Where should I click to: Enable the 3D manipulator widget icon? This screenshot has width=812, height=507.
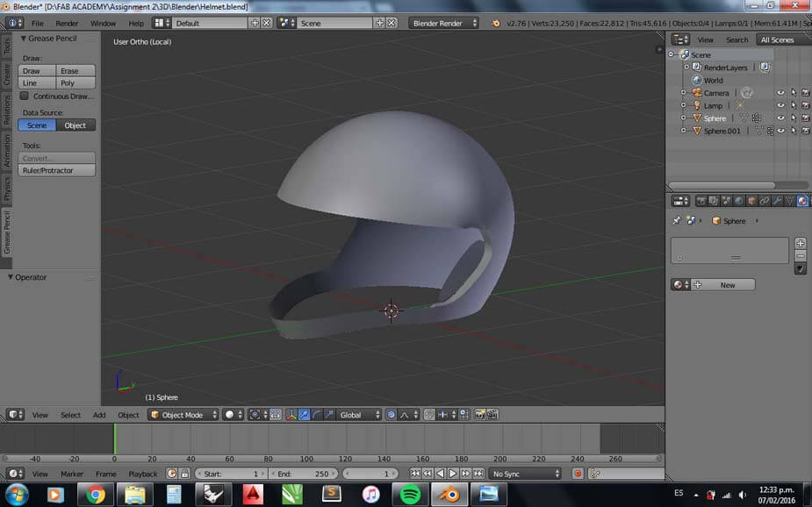tap(291, 415)
